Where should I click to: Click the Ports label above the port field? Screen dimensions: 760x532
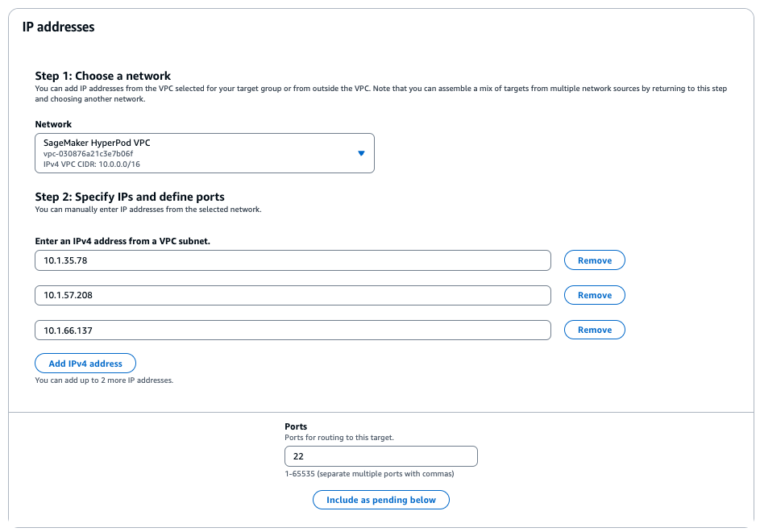(296, 426)
